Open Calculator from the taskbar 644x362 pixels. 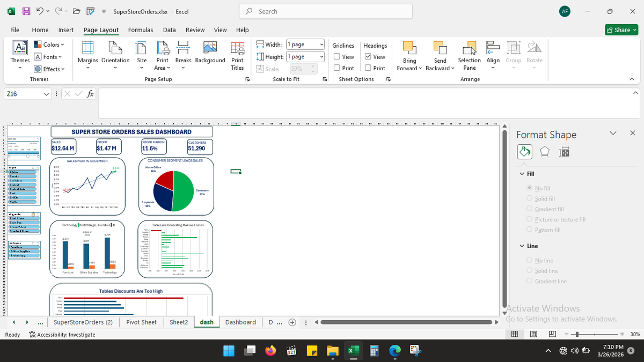click(x=374, y=351)
